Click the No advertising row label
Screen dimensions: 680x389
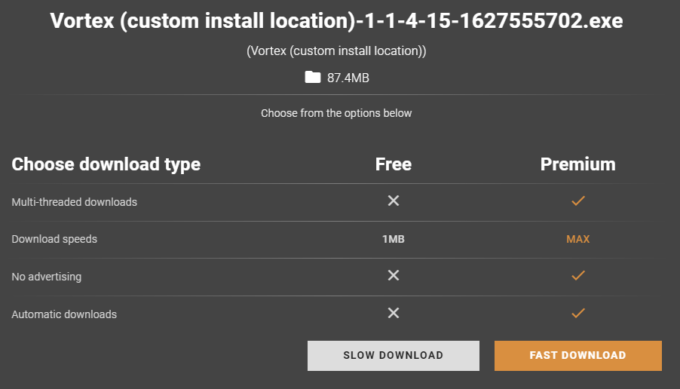(46, 277)
